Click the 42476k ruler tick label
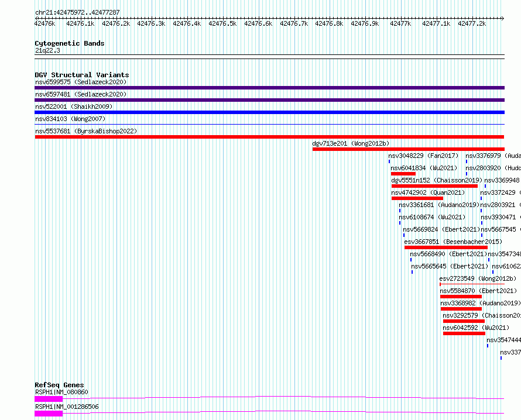Image resolution: width=521 pixels, height=420 pixels. tap(45, 23)
